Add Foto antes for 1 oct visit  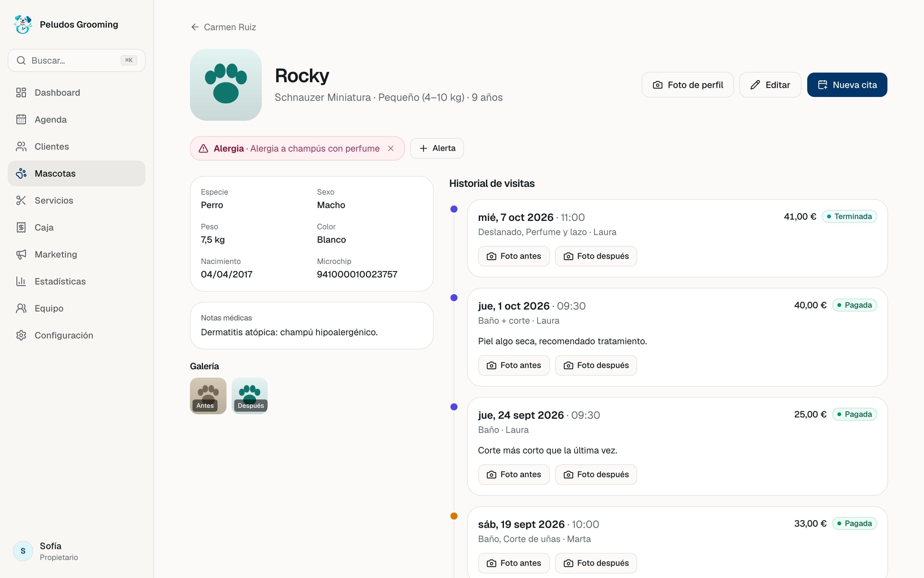click(514, 365)
